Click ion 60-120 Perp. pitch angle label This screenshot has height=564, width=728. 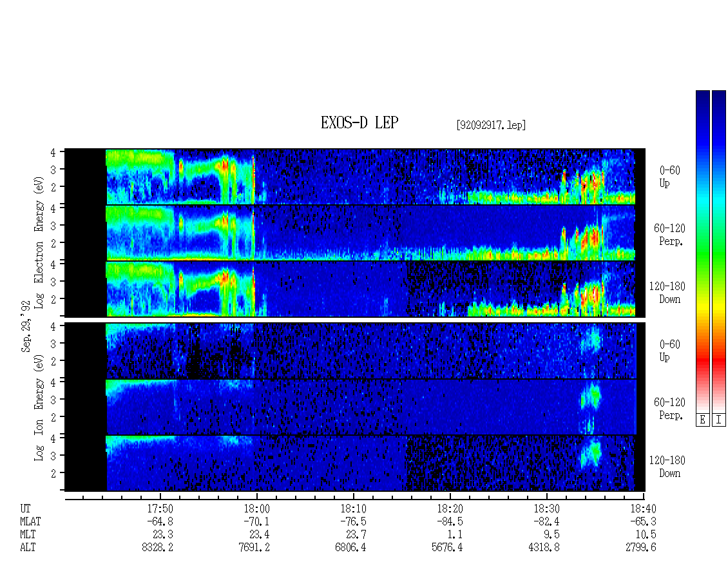pyautogui.click(x=669, y=409)
